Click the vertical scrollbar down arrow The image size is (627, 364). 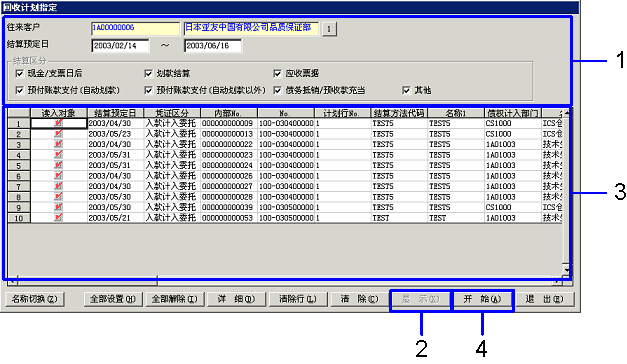pyautogui.click(x=567, y=270)
